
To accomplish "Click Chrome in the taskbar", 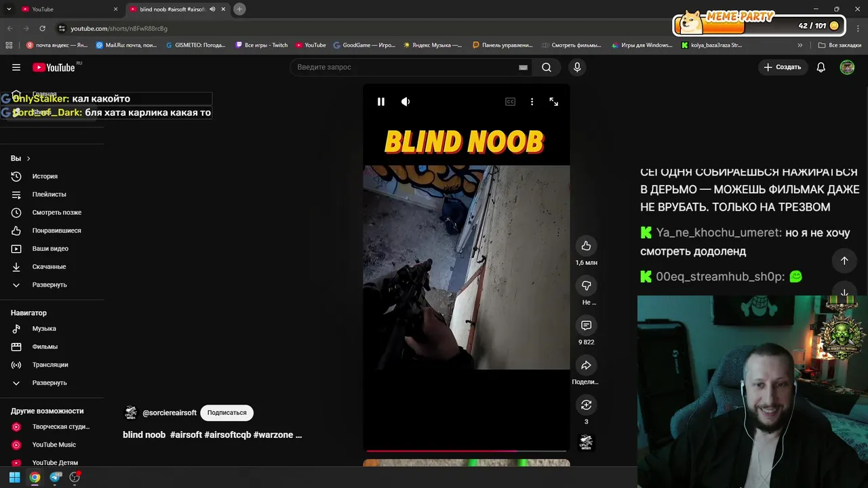I will [35, 477].
